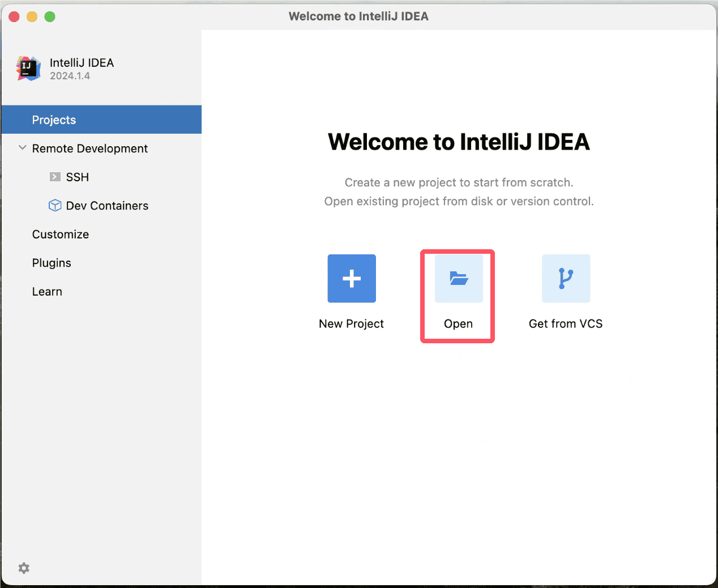Click the New Project label
The width and height of the screenshot is (718, 588).
point(351,323)
